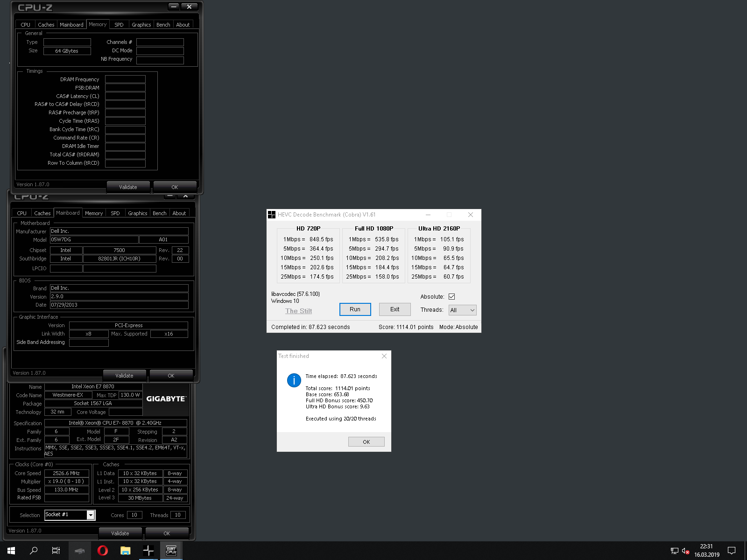Click motherboard Model field 05W7DG
The image size is (747, 560).
coord(94,240)
